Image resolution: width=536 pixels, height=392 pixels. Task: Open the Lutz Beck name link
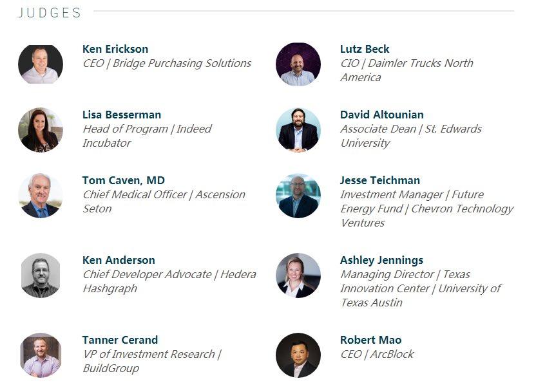[x=365, y=49]
